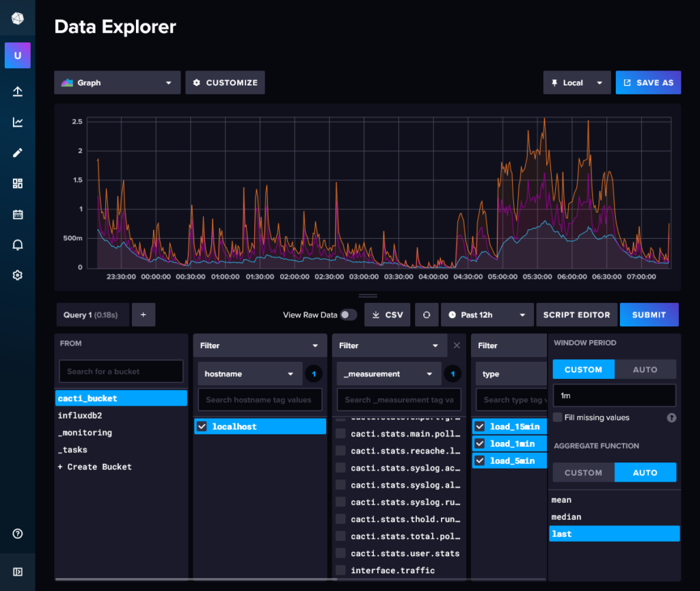Viewport: 700px width, 591px height.
Task: Open Help via the question mark icon
Action: (x=17, y=534)
